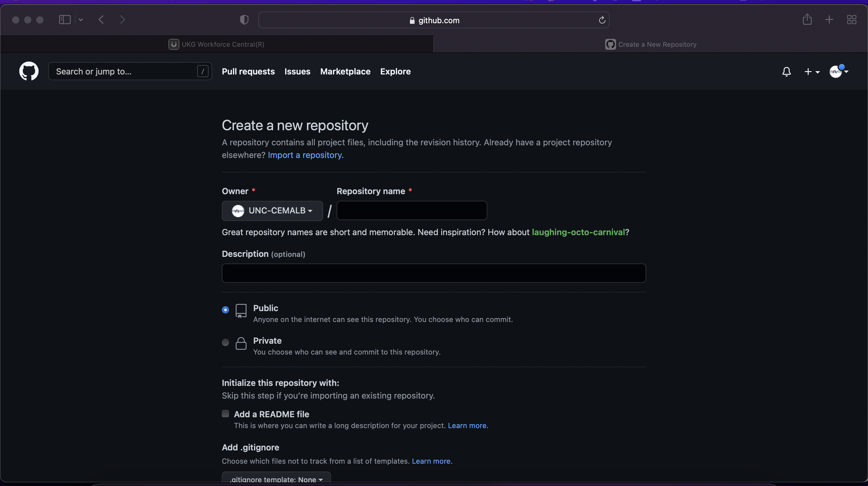Open a new Safari tab with plus
The width and height of the screenshot is (868, 486).
point(829,20)
